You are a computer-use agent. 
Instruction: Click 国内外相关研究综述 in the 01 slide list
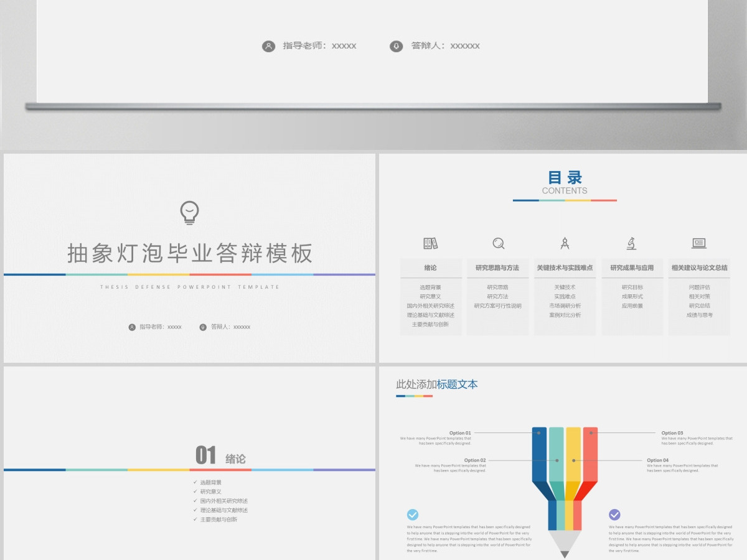pos(224,501)
